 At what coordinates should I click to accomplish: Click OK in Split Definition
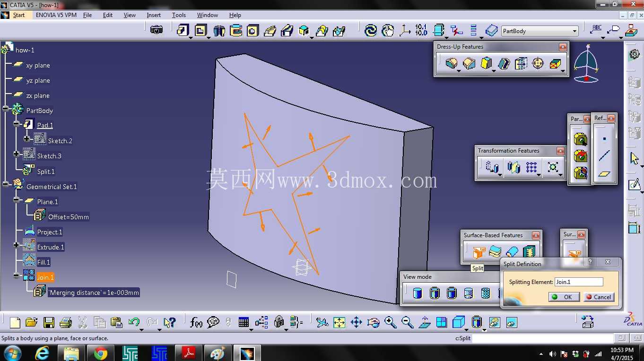coord(564,297)
